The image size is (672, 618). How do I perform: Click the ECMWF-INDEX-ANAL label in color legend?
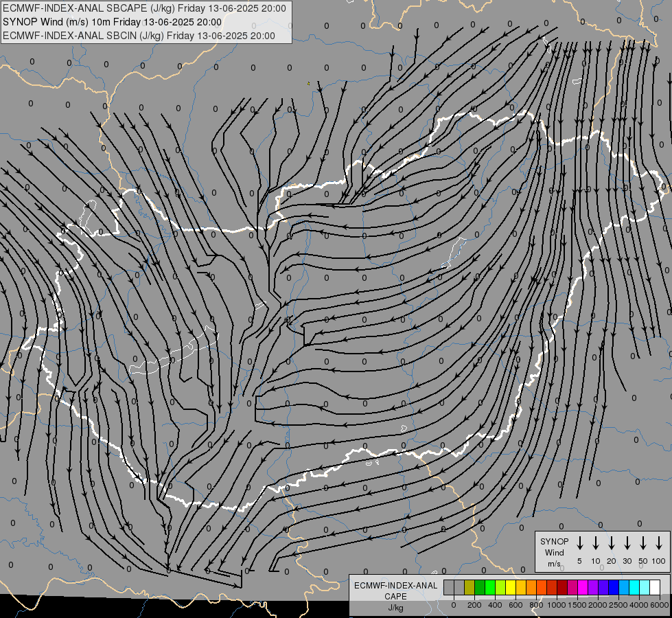coord(395,586)
